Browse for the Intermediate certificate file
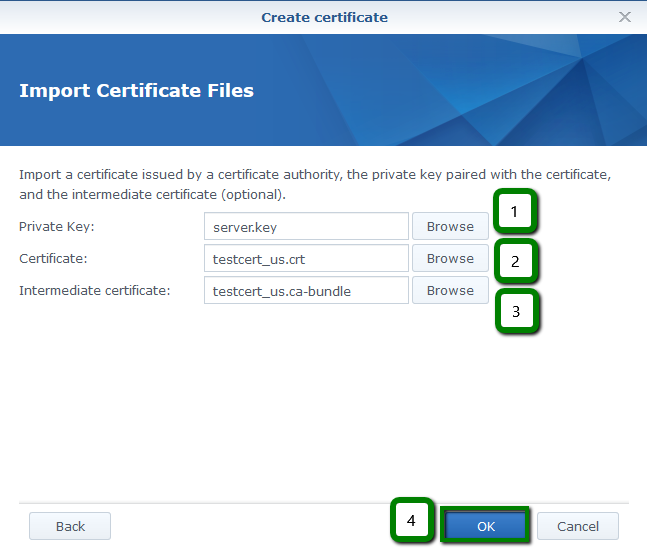The height and width of the screenshot is (548, 647). coord(450,291)
